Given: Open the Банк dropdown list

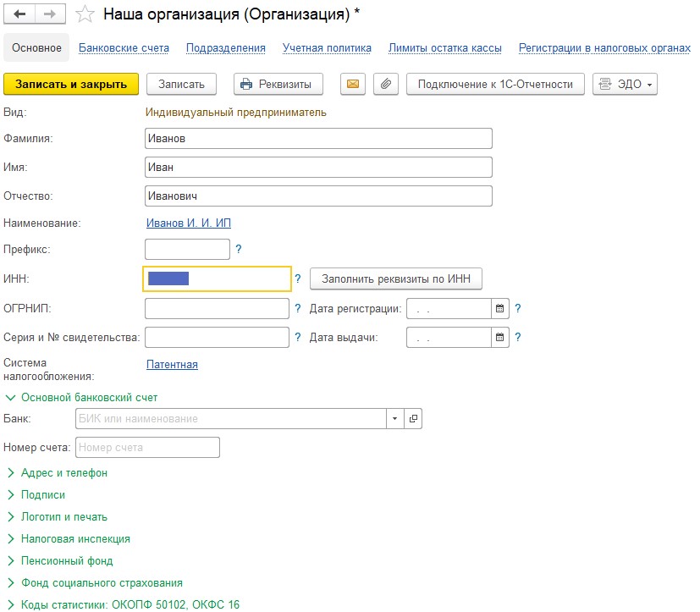Looking at the screenshot, I should click(395, 419).
